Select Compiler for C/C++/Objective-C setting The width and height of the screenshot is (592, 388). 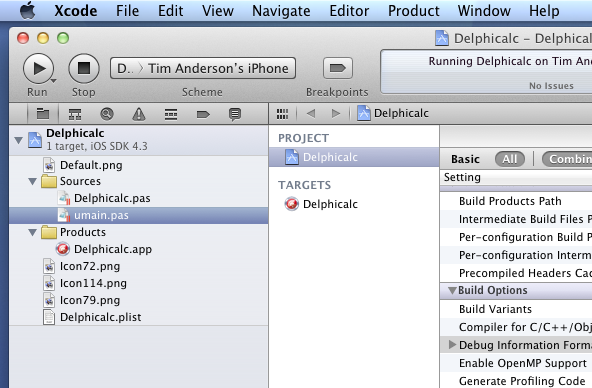(516, 327)
